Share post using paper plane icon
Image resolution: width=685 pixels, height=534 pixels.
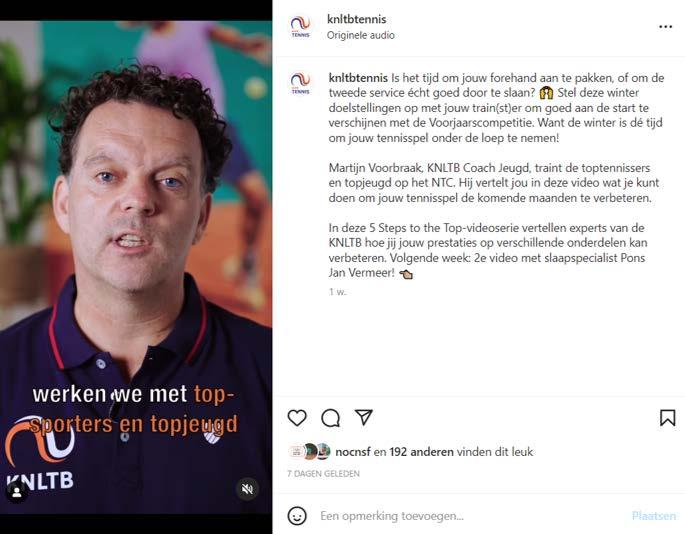363,417
